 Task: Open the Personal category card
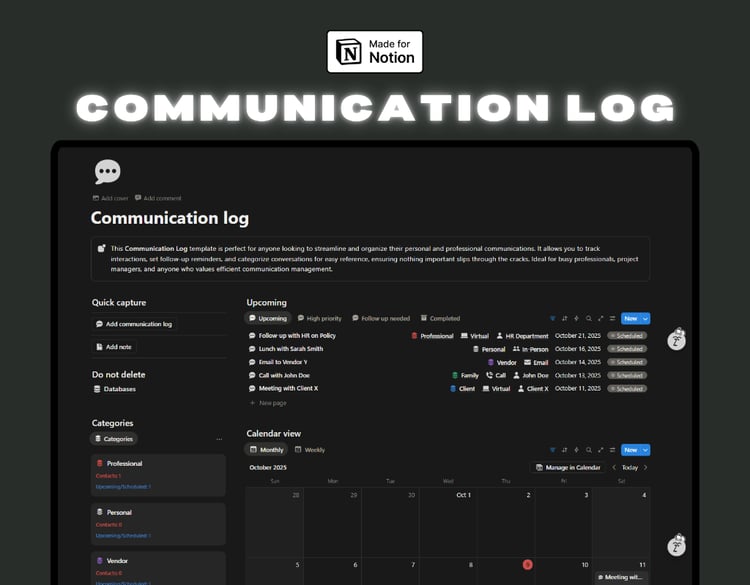(x=158, y=524)
